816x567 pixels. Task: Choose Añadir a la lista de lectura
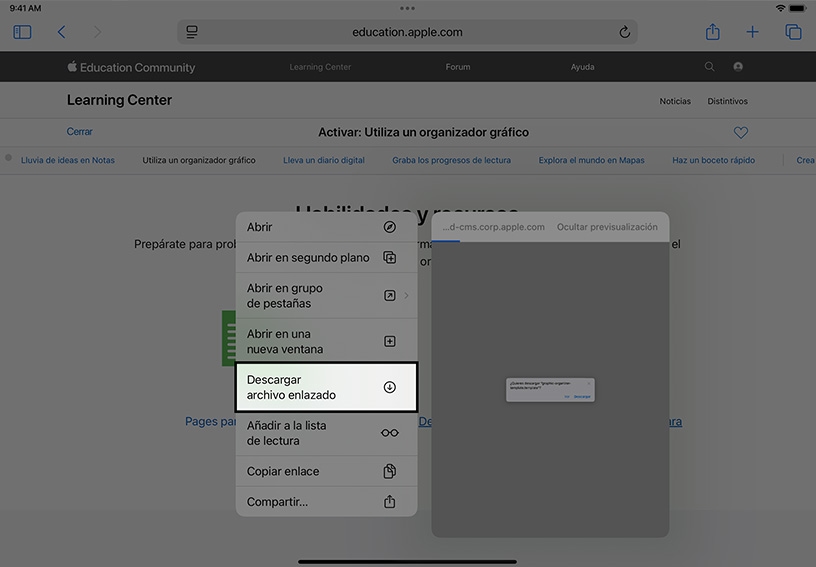pyautogui.click(x=326, y=433)
